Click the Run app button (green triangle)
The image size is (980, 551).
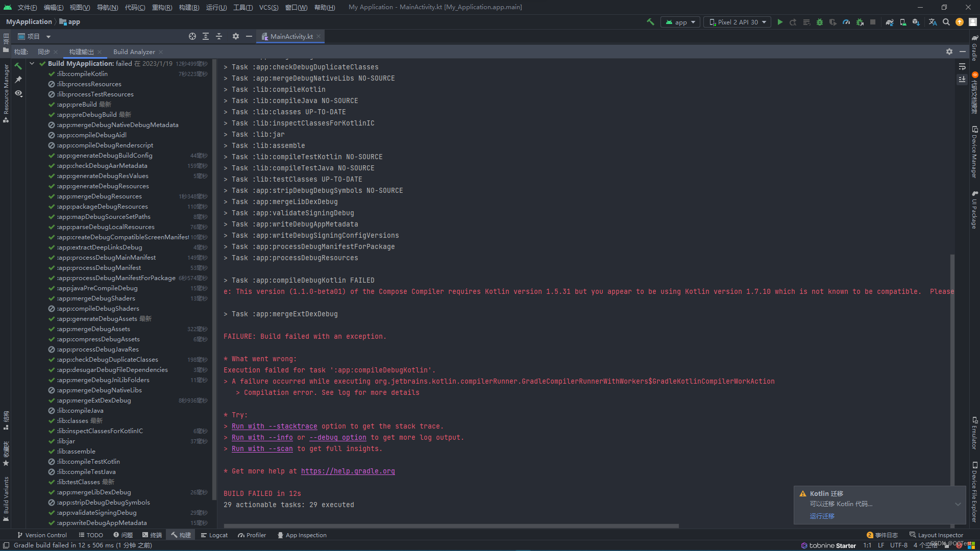coord(779,23)
